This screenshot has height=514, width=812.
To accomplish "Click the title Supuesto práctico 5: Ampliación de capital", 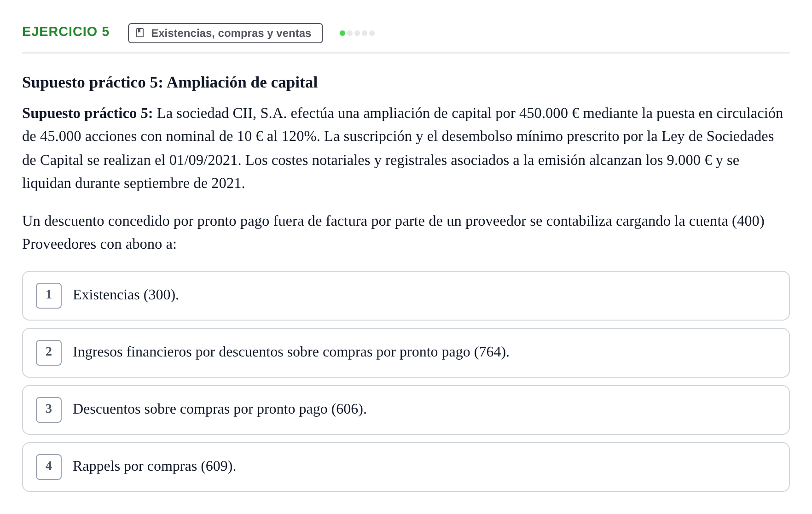I will 170,82.
